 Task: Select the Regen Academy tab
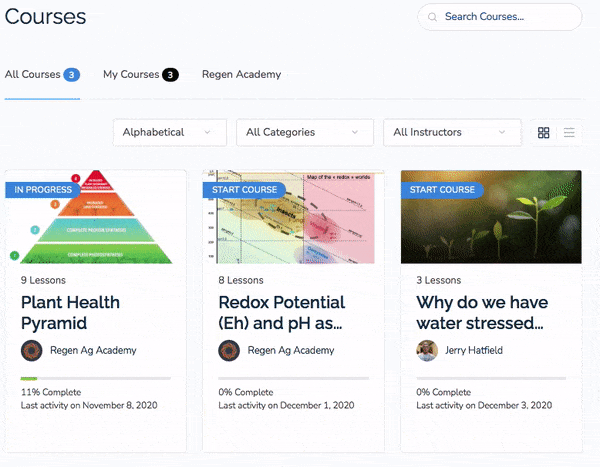coord(241,74)
